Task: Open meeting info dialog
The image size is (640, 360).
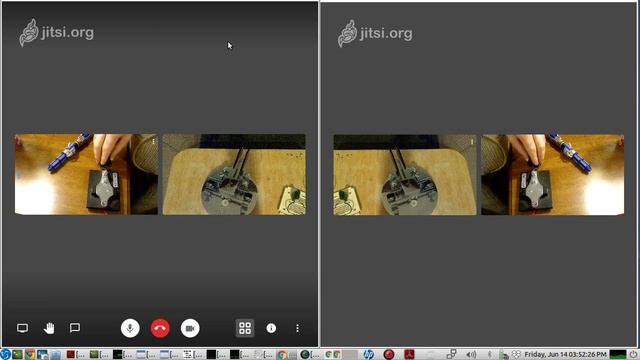Action: coord(271,328)
